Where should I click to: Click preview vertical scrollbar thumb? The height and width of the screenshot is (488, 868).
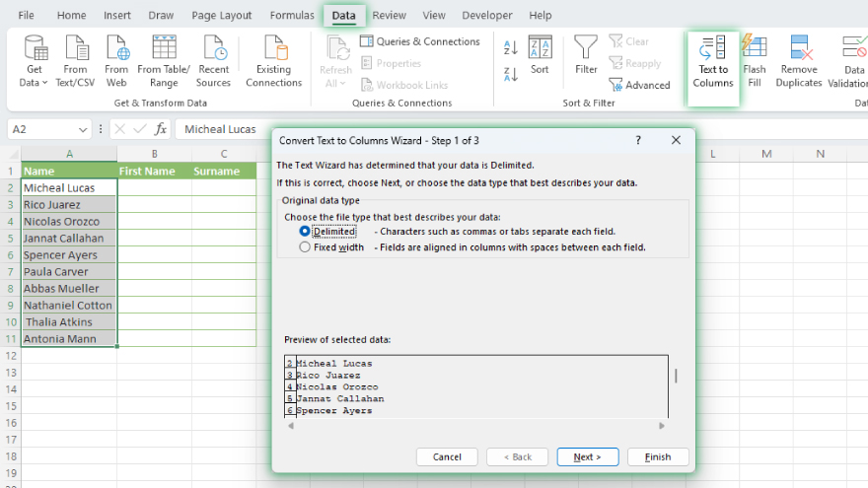pyautogui.click(x=676, y=377)
